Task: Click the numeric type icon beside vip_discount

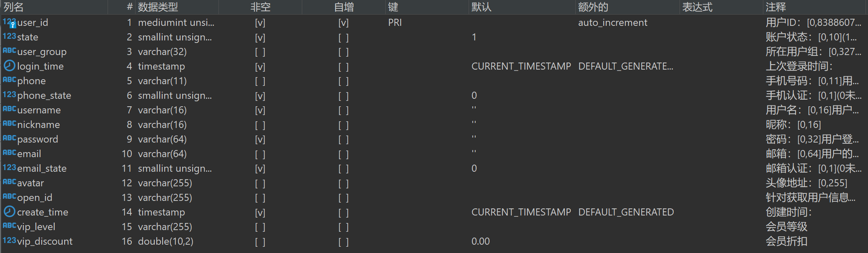Action: [9, 241]
